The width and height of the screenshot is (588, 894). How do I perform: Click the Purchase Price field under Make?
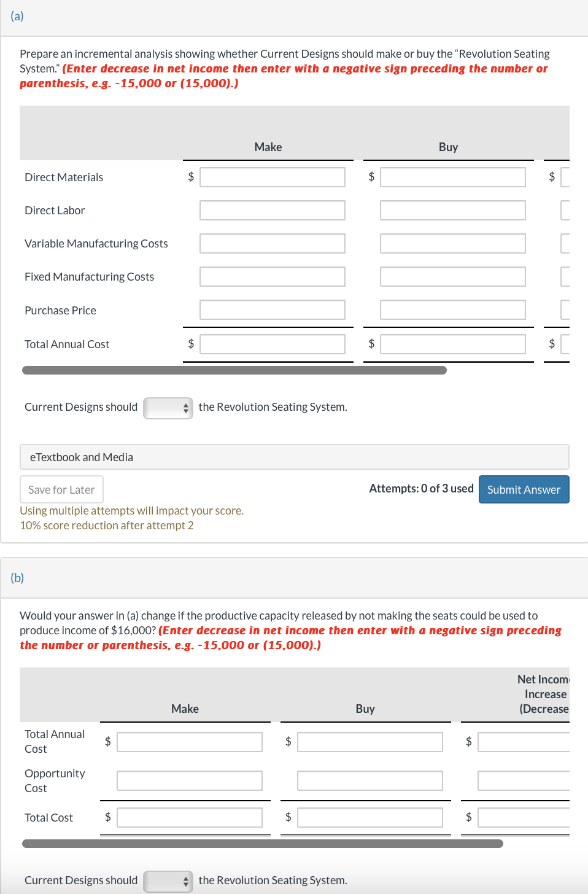tap(272, 309)
